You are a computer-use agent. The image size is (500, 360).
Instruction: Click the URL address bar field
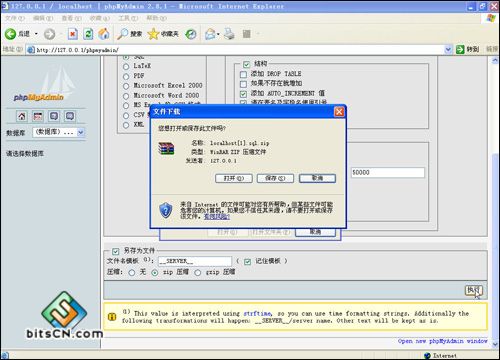point(235,50)
